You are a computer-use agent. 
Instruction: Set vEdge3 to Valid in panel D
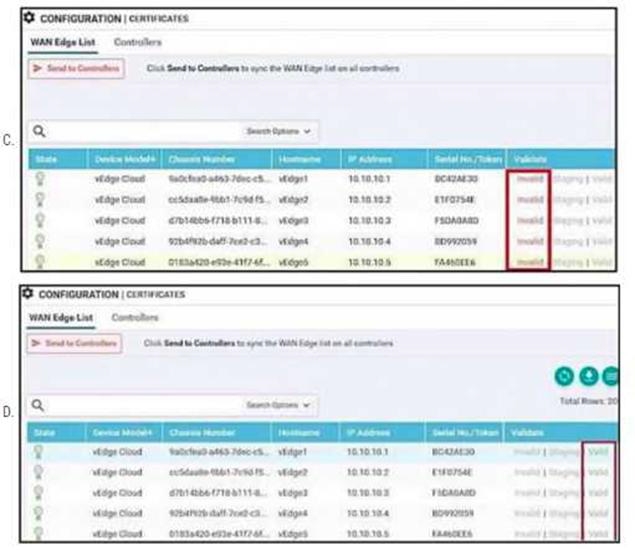598,493
